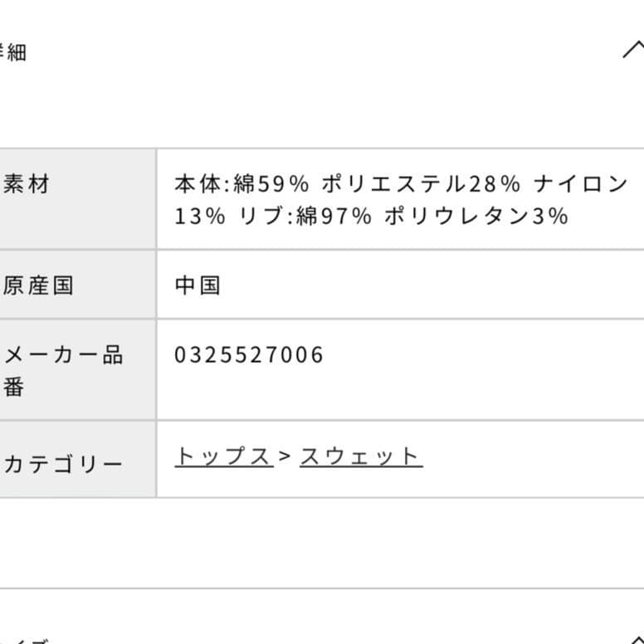Toggle the chevron of the bottom section
The height and width of the screenshot is (644, 644).
coord(632,639)
